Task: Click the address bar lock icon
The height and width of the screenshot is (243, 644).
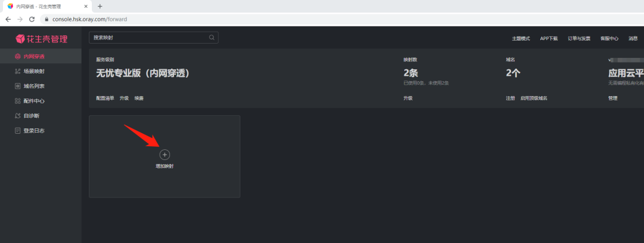Action: [47, 19]
